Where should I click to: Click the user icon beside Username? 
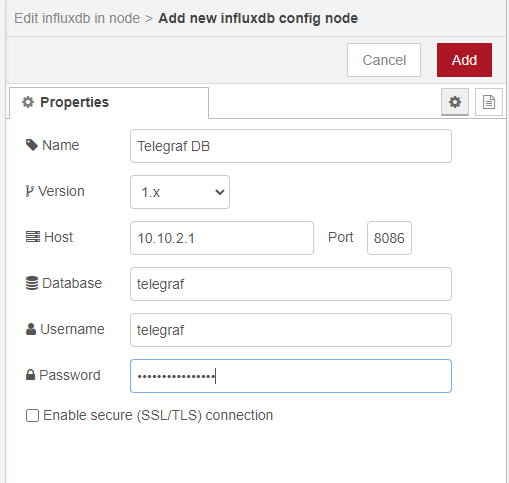tap(31, 329)
